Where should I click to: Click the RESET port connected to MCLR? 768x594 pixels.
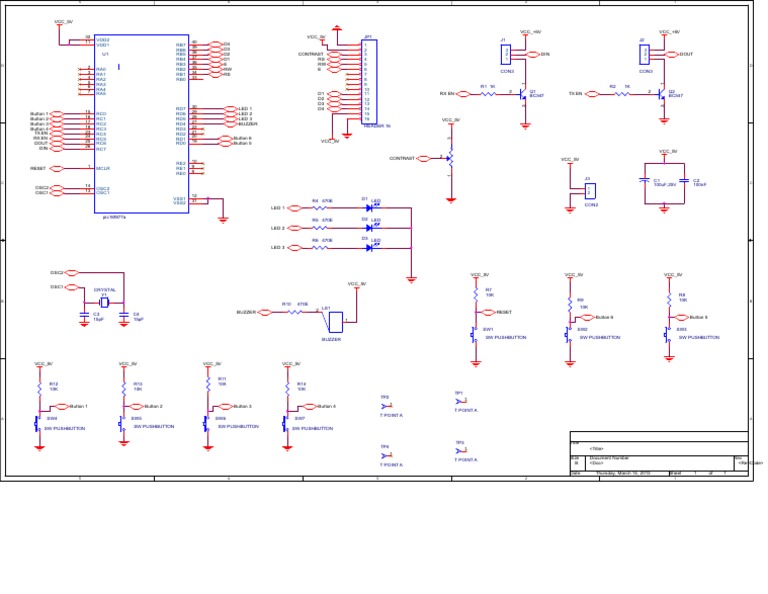click(57, 168)
